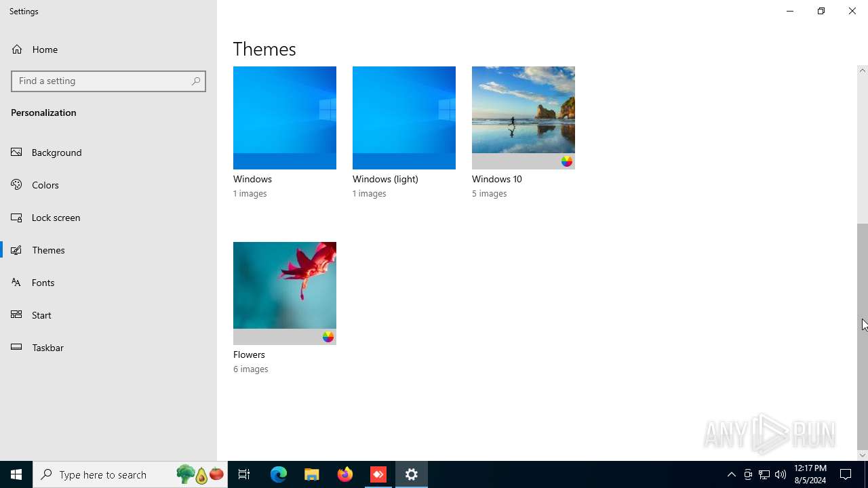Apply the Flowers theme thumbnail

[285, 293]
